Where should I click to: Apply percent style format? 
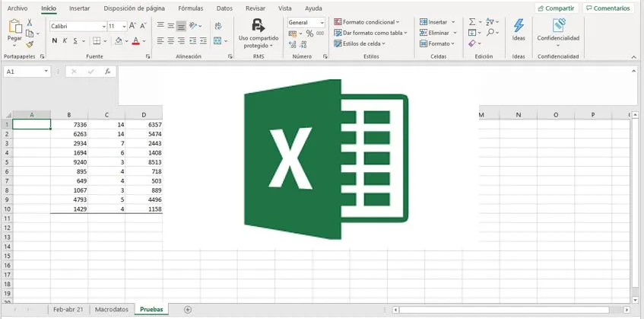309,33
